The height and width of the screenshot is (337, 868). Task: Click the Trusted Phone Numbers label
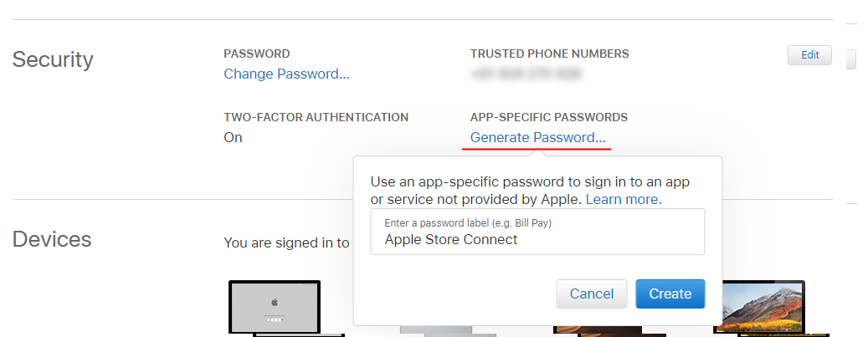point(549,54)
